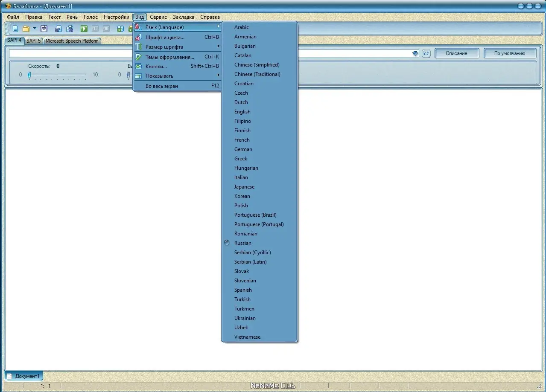Viewport: 546px width, 392px height.
Task: Select Spanish language
Action: 259,290
